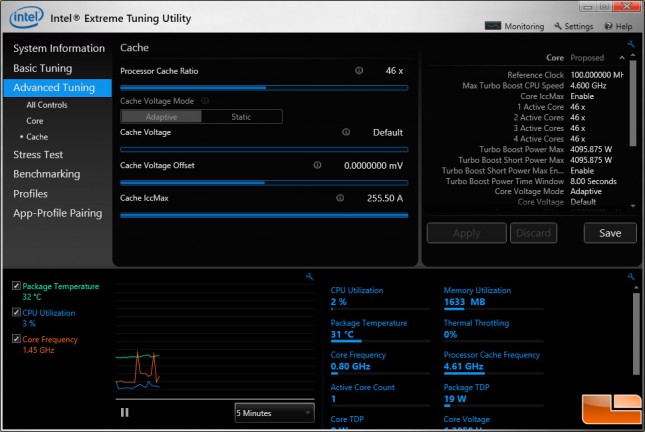Click the Cache Voltage Offset slider
Image resolution: width=645 pixels, height=432 pixels.
coord(264,182)
